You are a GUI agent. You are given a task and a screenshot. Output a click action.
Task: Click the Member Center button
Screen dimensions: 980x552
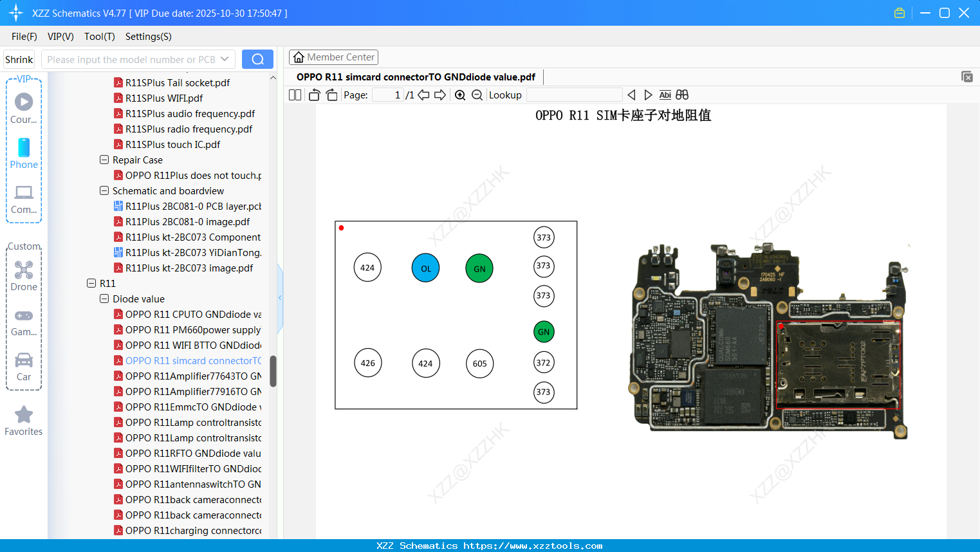coord(333,57)
